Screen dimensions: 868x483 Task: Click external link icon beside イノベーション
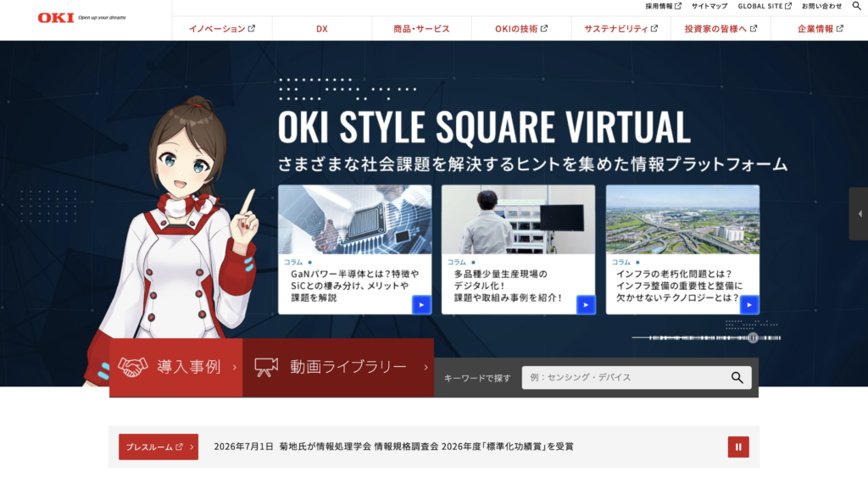tap(252, 28)
